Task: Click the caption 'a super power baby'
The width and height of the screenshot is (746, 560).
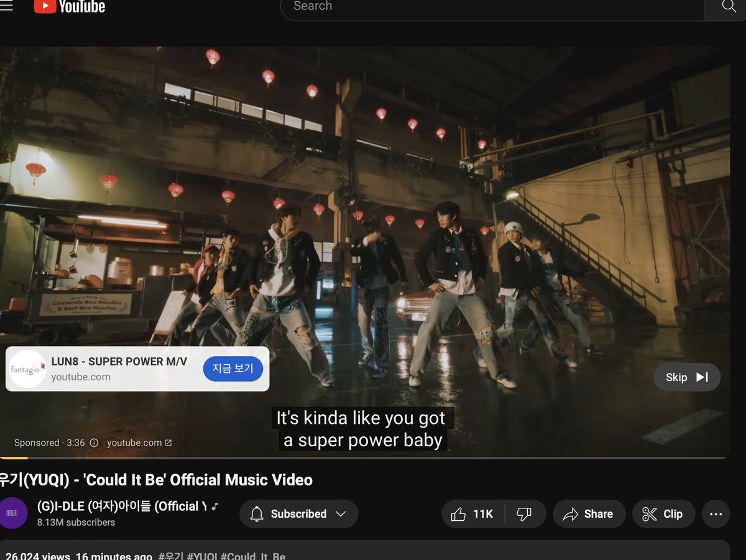Action: [363, 440]
